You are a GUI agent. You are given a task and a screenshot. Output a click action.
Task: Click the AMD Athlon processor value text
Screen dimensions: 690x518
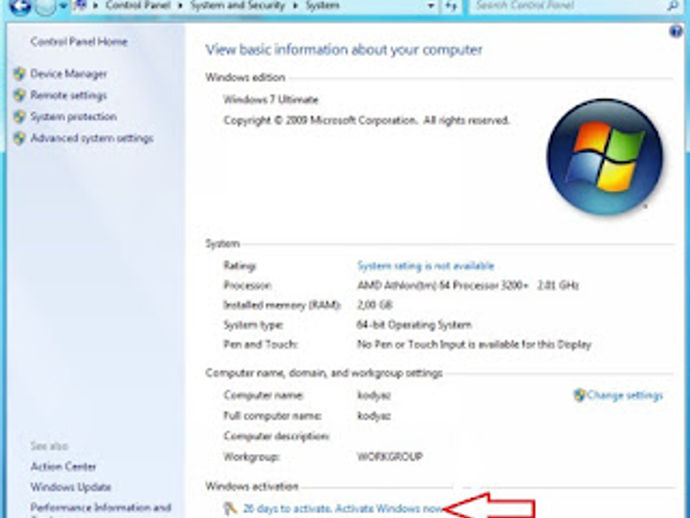467,286
